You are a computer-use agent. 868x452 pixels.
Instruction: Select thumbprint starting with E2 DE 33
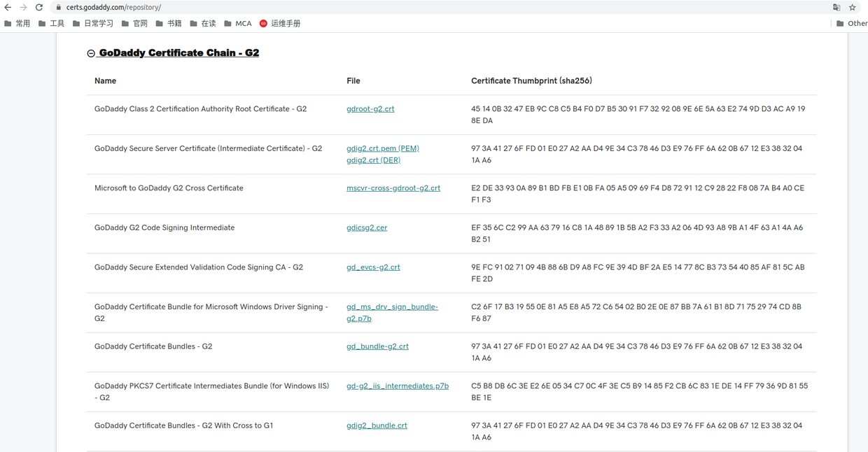point(638,194)
